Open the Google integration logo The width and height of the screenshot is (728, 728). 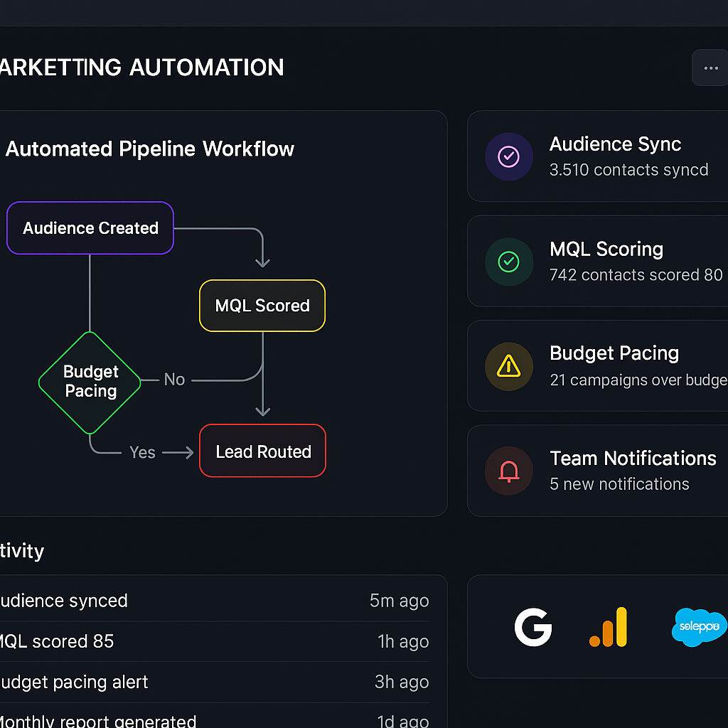click(x=532, y=626)
